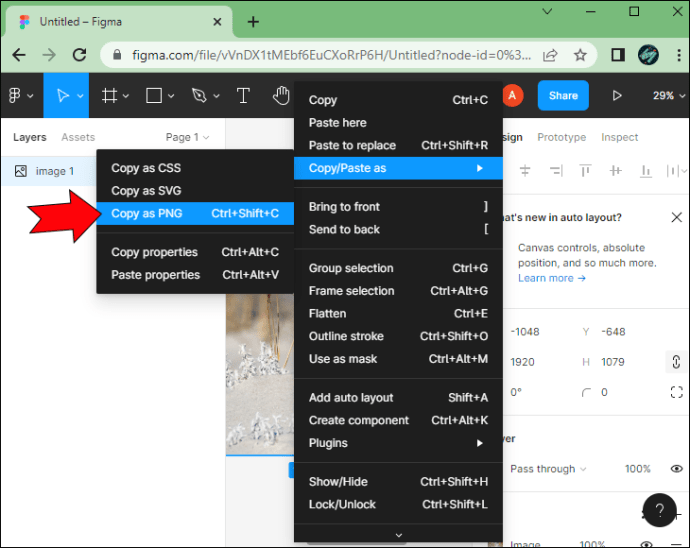Select the Hand tool
This screenshot has width=690, height=548.
[281, 96]
